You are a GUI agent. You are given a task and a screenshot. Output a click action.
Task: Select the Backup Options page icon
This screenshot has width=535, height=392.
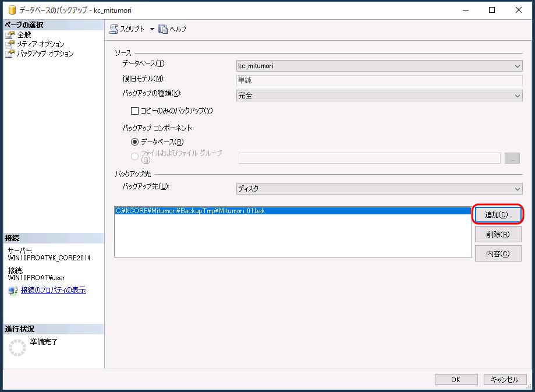(9, 54)
